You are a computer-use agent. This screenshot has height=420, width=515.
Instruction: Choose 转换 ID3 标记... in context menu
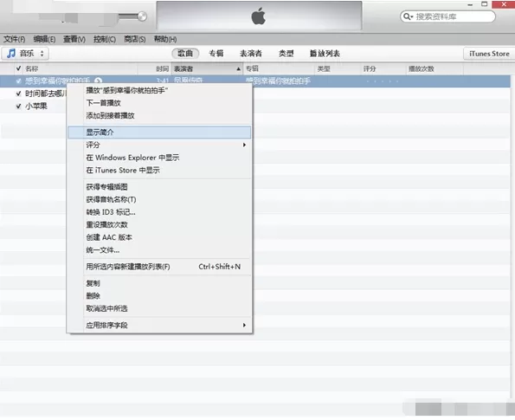point(159,212)
